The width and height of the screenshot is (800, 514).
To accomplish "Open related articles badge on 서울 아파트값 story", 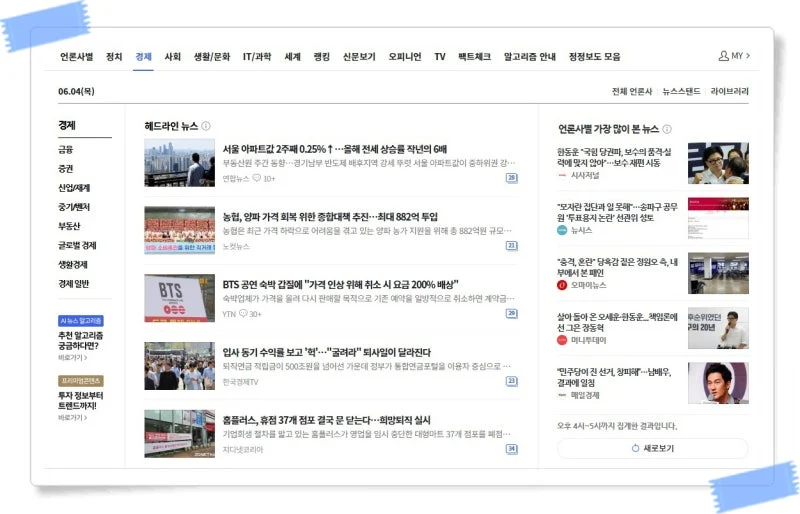I will pos(511,178).
